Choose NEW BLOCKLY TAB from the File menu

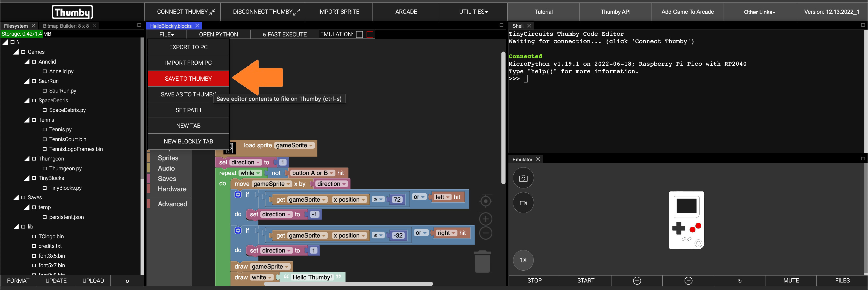(x=188, y=142)
